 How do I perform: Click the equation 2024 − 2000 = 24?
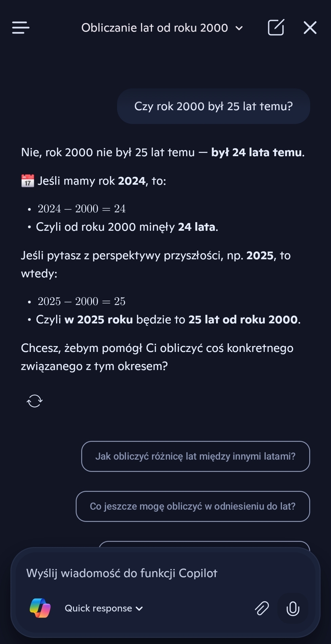coord(82,209)
